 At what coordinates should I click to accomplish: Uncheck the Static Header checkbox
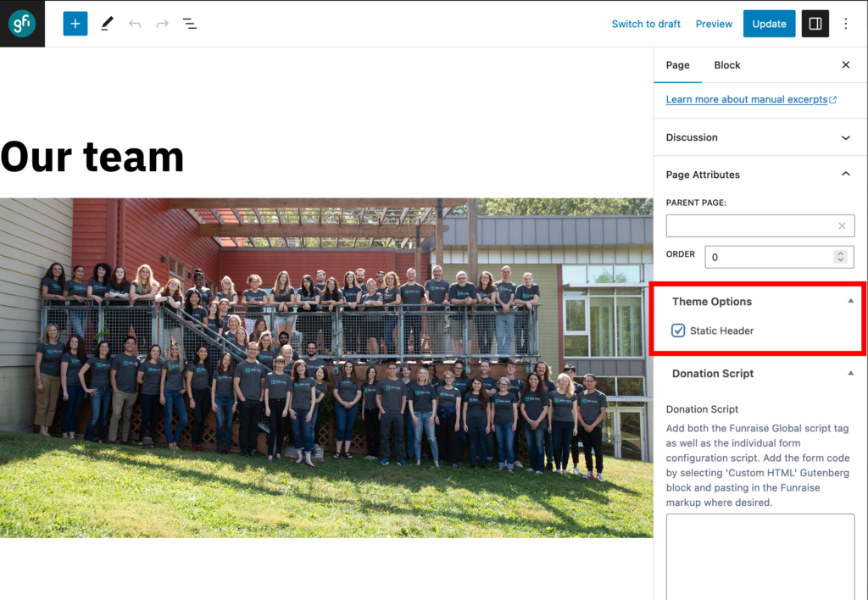coord(678,331)
